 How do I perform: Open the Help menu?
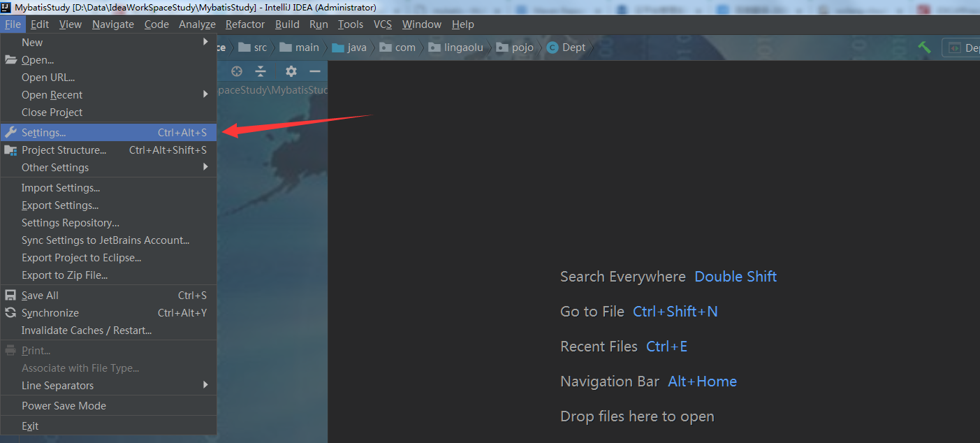coord(463,24)
